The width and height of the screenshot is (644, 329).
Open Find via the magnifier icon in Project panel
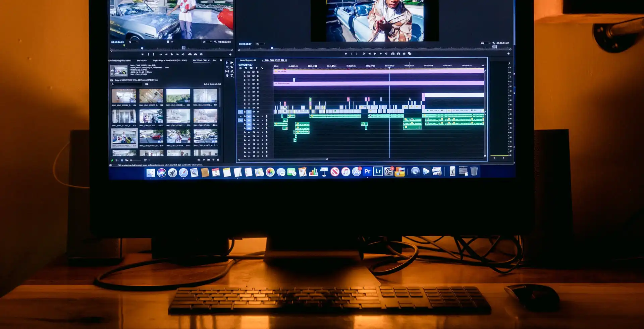[204, 160]
